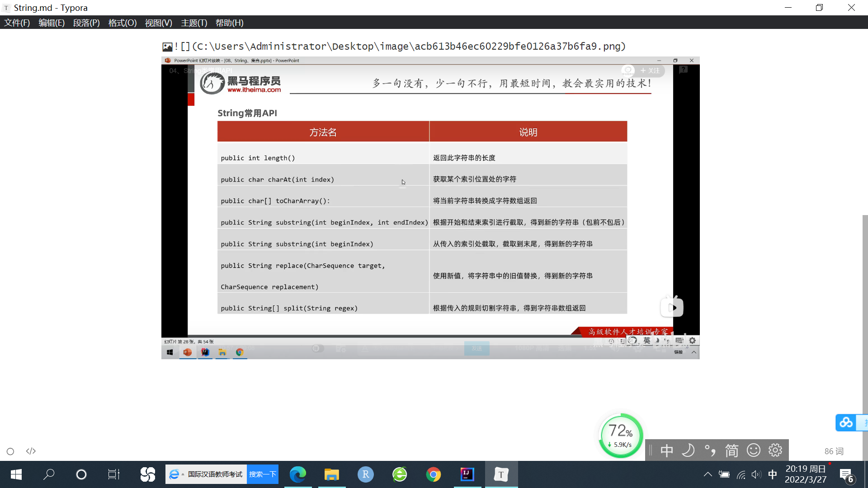Open the volume control in system tray
Image resolution: width=868 pixels, height=488 pixels.
756,474
